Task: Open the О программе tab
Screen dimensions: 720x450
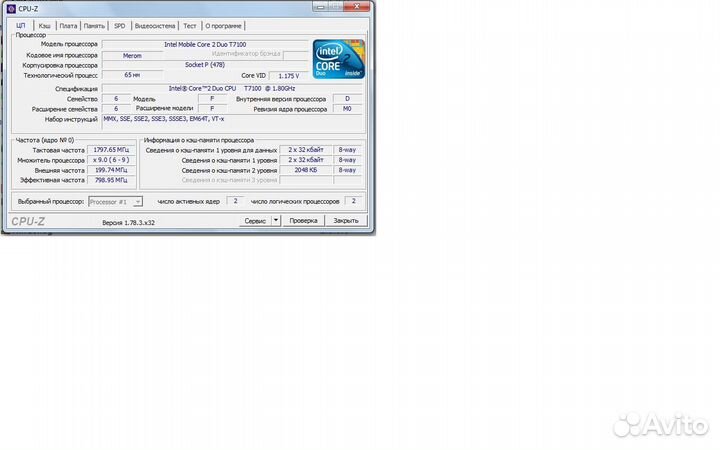Action: [x=223, y=26]
